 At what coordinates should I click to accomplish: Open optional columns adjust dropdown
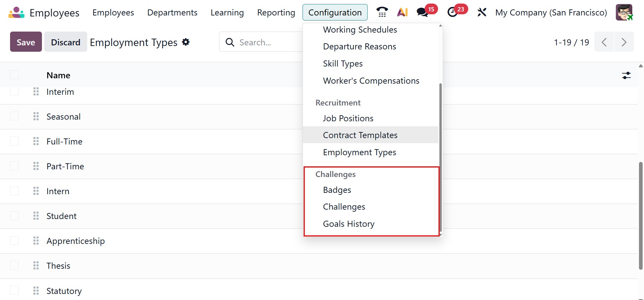click(626, 75)
